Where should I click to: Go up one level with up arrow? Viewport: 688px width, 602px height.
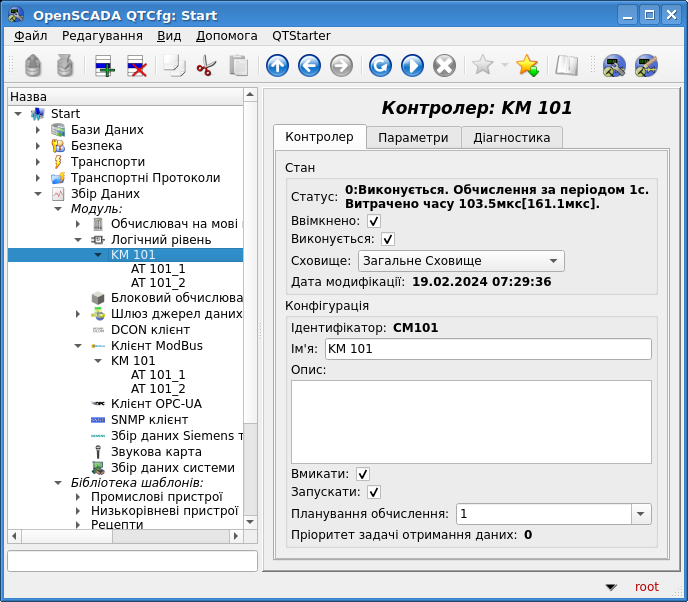click(x=277, y=66)
